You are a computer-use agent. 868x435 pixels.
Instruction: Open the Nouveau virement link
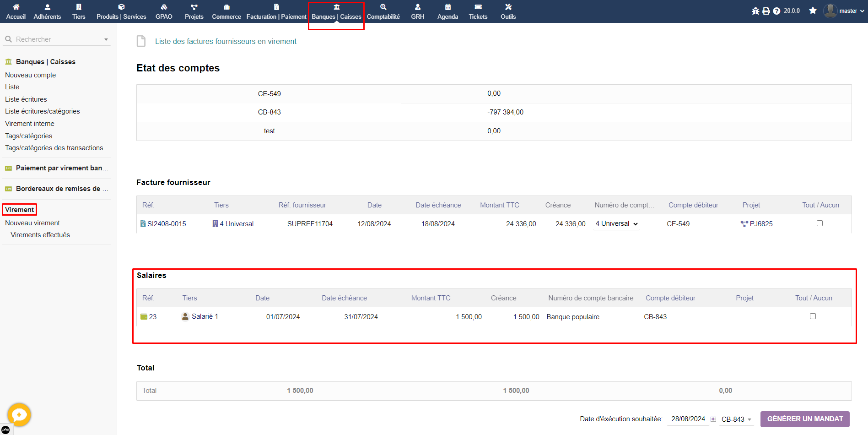tap(32, 223)
